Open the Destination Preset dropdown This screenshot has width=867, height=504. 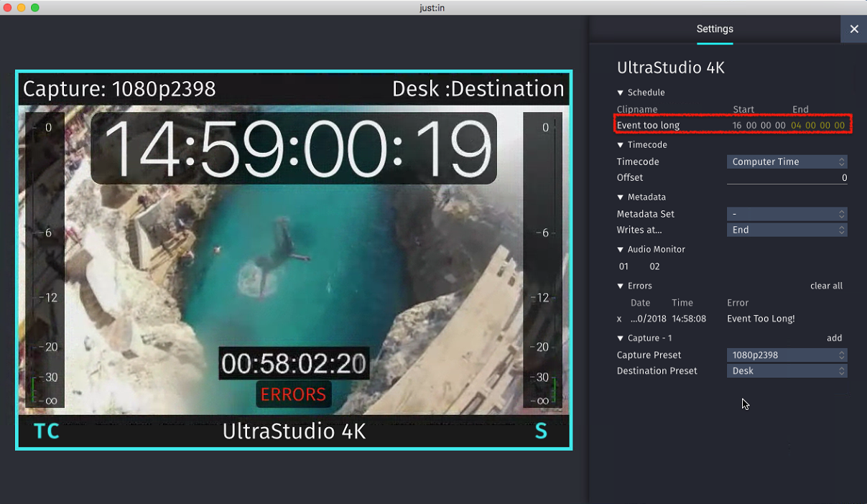[787, 370]
